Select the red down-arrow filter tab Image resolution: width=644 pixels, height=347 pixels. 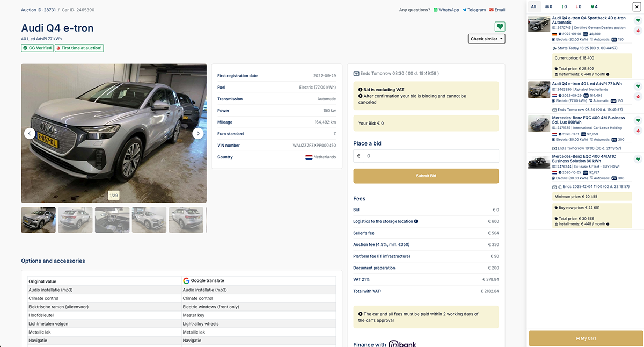click(579, 6)
